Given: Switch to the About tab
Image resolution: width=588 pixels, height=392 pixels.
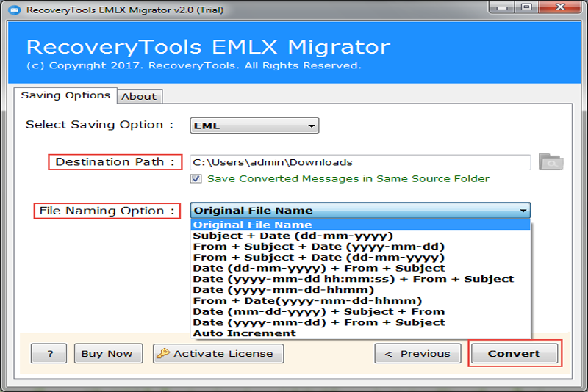Looking at the screenshot, I should [x=139, y=96].
